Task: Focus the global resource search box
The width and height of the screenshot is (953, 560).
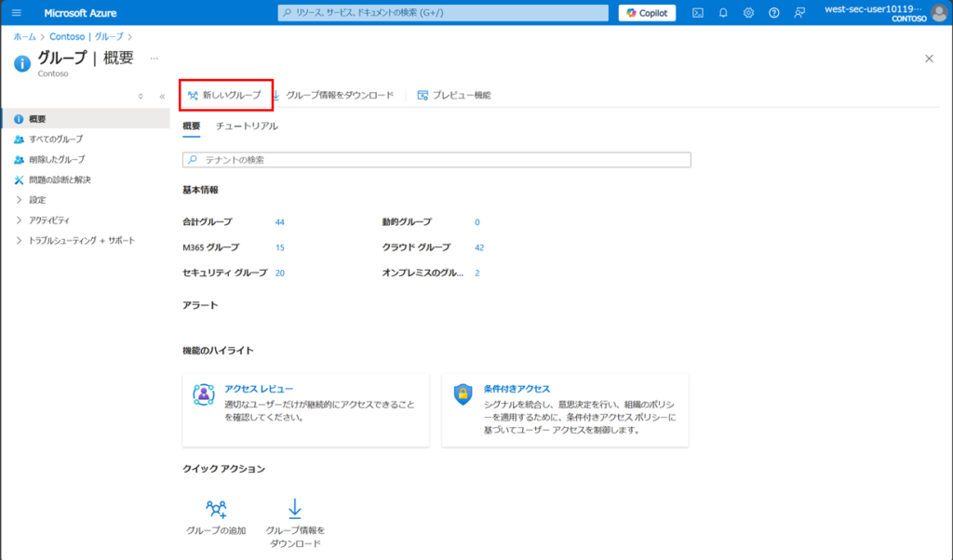Action: point(443,13)
